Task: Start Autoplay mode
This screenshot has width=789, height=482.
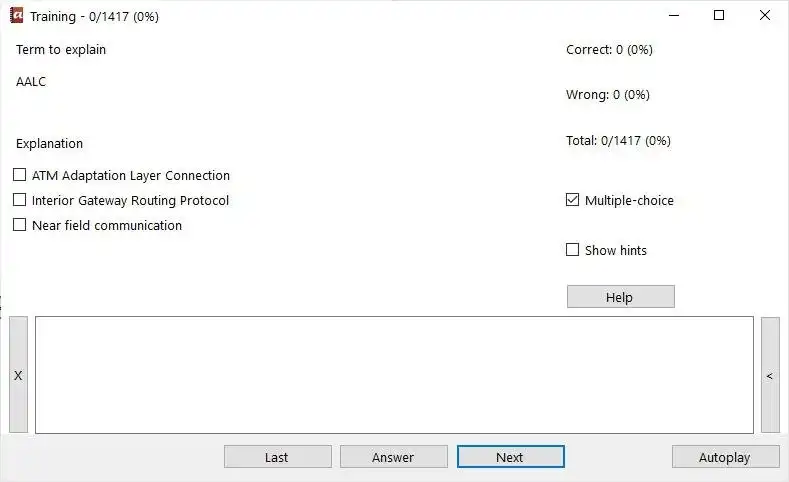Action: (725, 457)
